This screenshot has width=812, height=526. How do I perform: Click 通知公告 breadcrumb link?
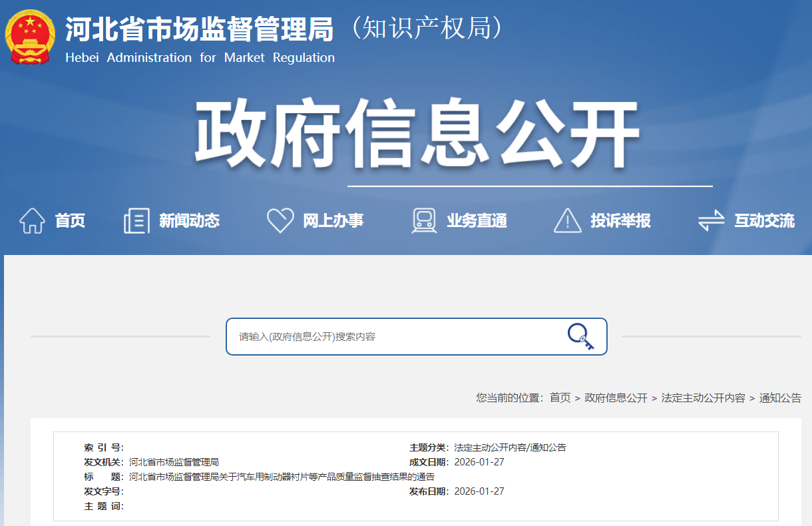(780, 397)
